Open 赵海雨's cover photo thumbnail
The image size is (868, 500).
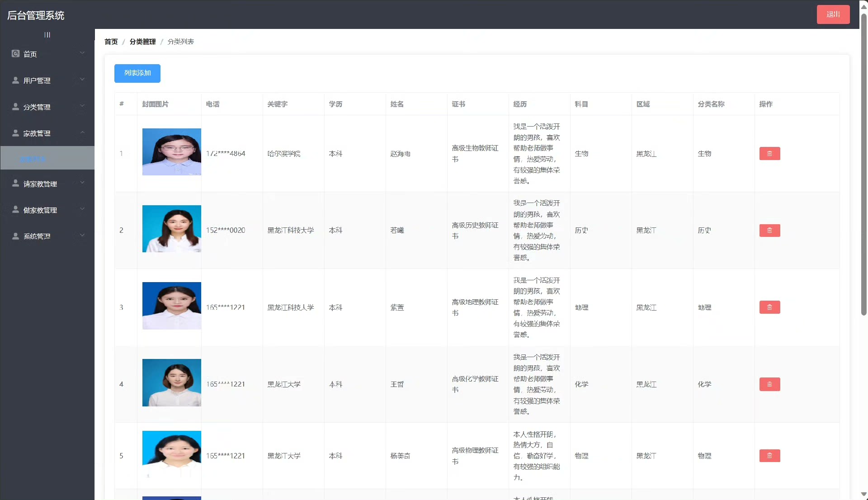[x=171, y=152]
